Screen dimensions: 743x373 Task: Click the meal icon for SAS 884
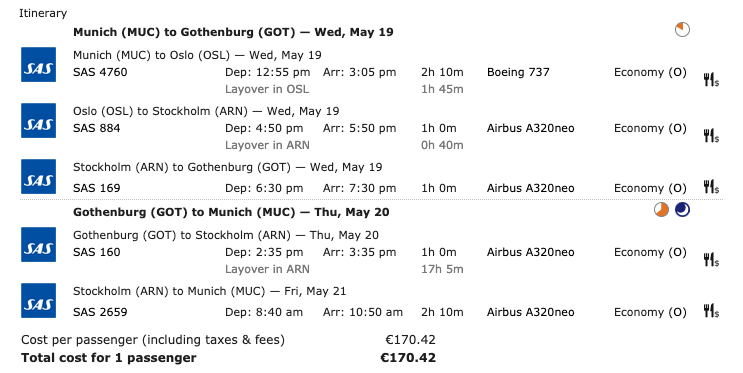tap(711, 136)
